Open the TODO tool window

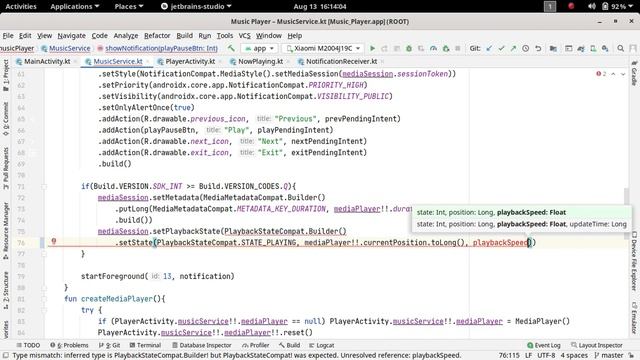[x=28, y=345]
